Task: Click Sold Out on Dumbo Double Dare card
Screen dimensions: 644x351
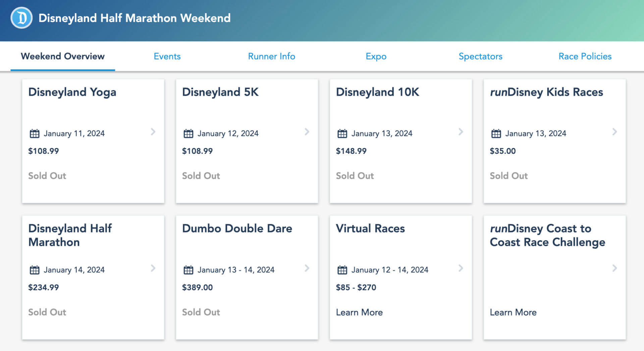Action: (201, 312)
